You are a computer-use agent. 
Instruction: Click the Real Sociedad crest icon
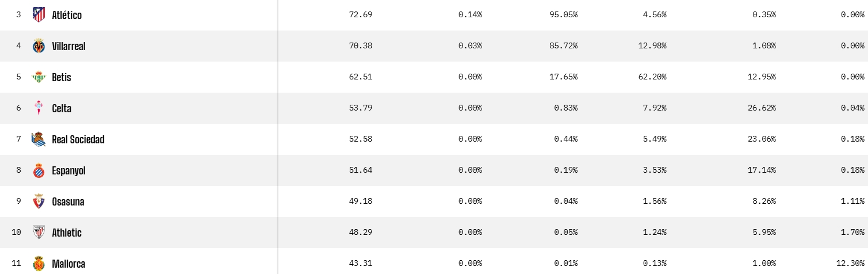click(x=39, y=139)
